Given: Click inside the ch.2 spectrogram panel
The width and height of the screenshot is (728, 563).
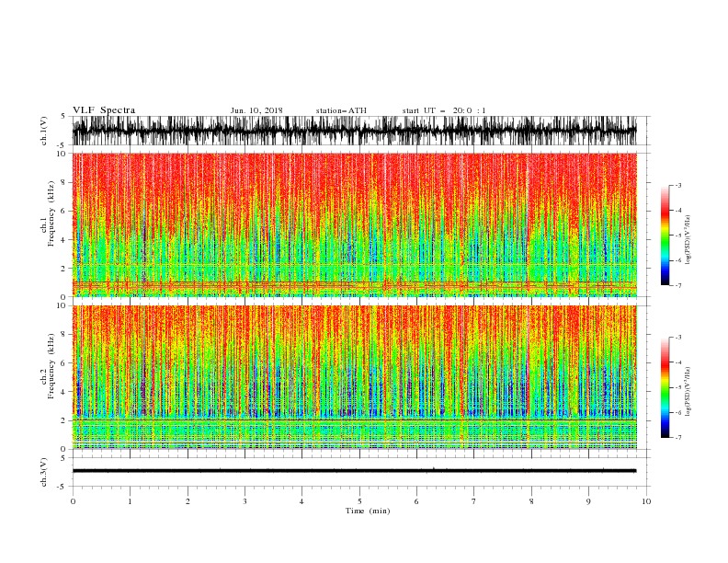Looking at the screenshot, I should tap(355, 377).
